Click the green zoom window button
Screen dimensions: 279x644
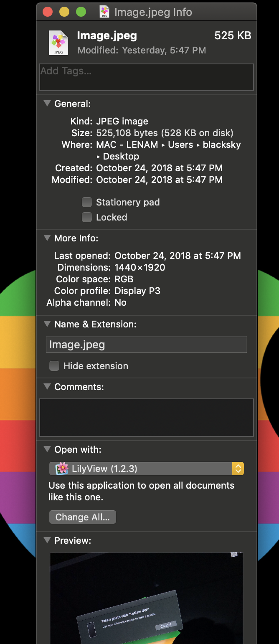81,12
